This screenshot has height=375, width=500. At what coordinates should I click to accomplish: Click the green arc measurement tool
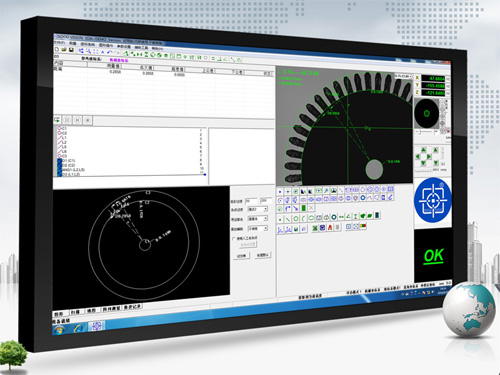303,219
